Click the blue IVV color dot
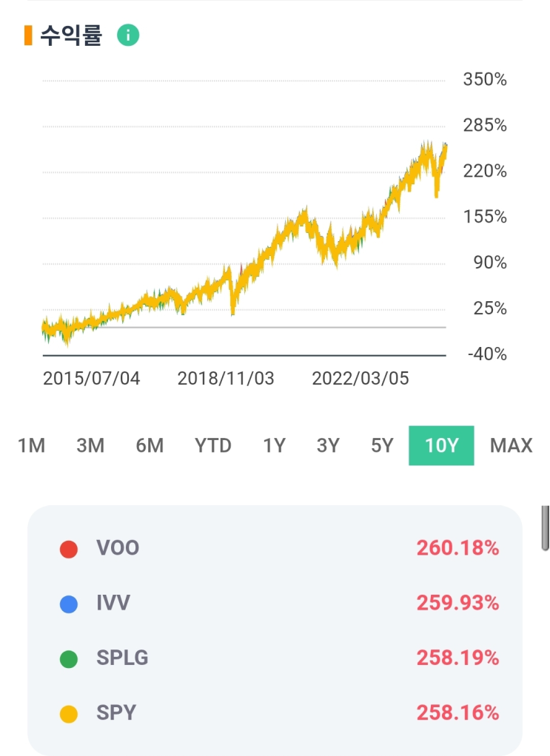550x756 pixels. (69, 604)
